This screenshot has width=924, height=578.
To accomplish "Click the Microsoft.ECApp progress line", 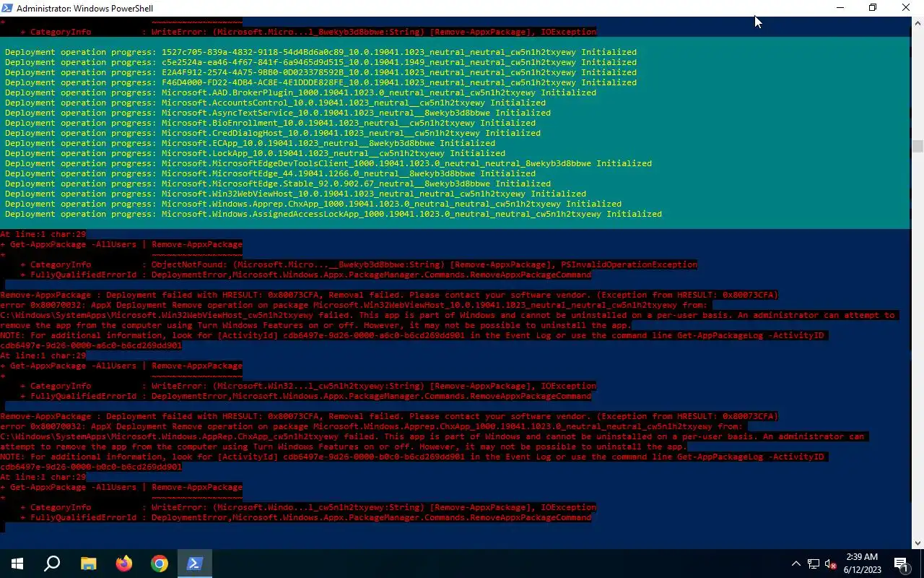I will pyautogui.click(x=250, y=143).
